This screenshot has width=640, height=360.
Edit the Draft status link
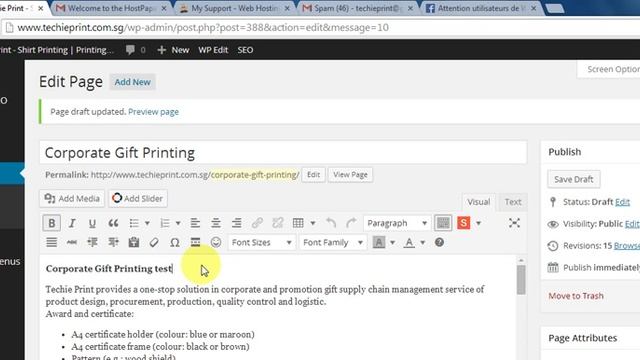[x=622, y=202]
